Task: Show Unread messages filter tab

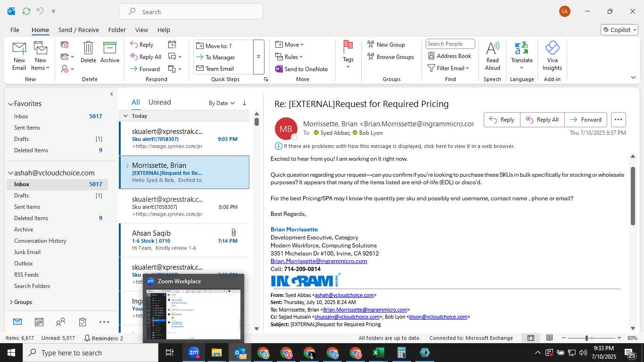Action: [160, 102]
